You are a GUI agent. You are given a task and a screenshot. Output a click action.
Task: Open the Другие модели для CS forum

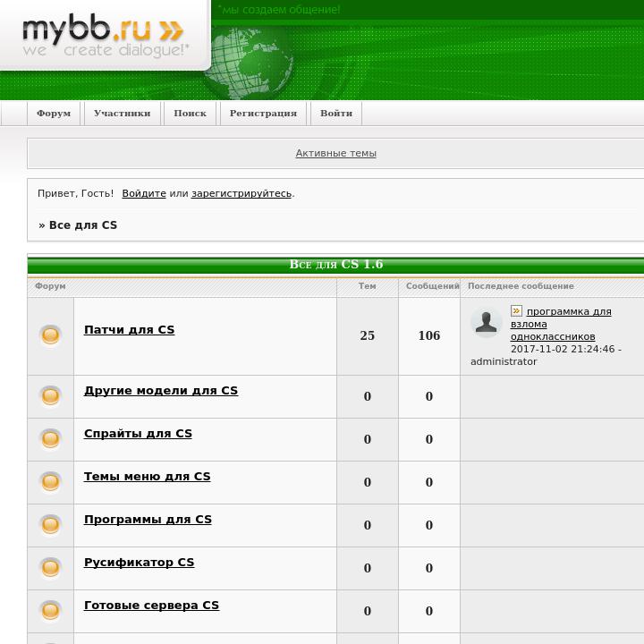pyautogui.click(x=161, y=391)
